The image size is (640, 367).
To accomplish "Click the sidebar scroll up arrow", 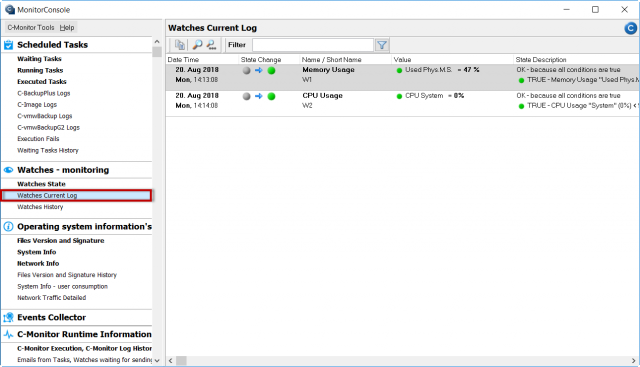I will tap(157, 42).
